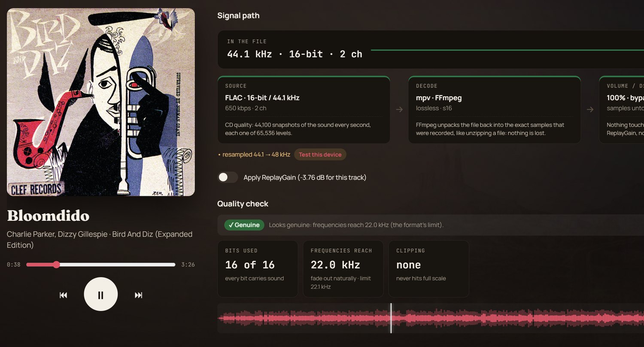This screenshot has height=347, width=644.
Task: Click the BITS USED label
Action: coord(241,251)
